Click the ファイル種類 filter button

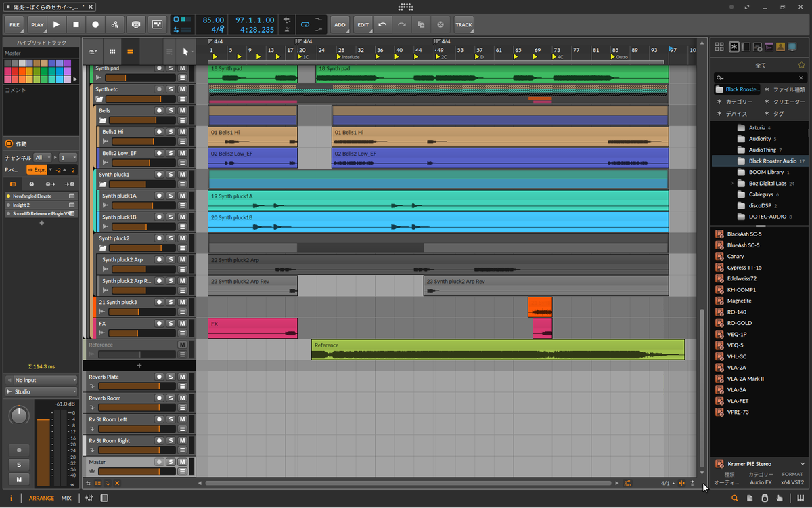785,89
